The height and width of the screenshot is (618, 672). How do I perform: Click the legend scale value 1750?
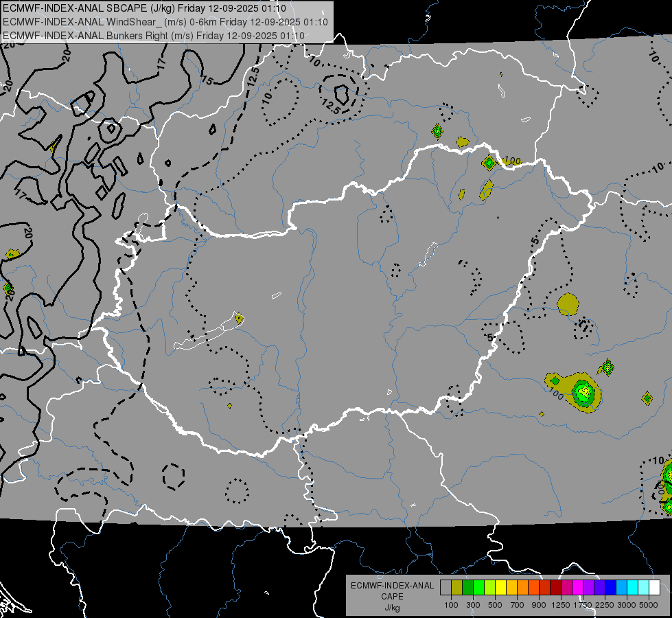pos(583,605)
